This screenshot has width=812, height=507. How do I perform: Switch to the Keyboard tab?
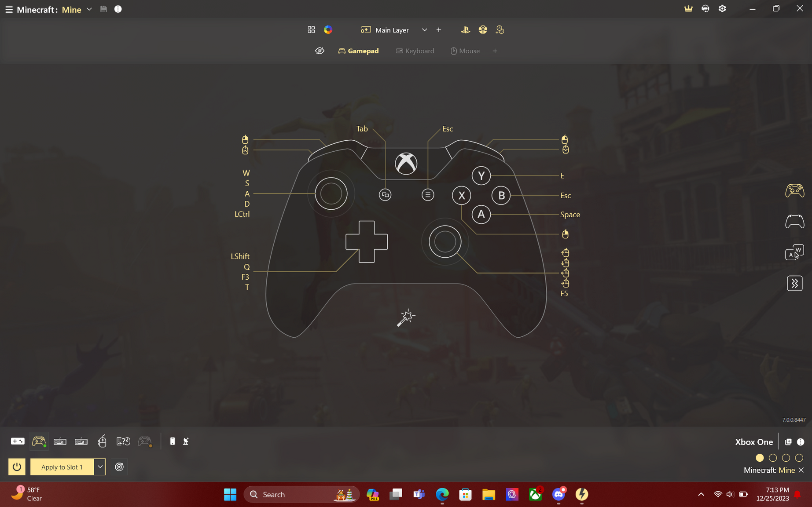tap(415, 51)
